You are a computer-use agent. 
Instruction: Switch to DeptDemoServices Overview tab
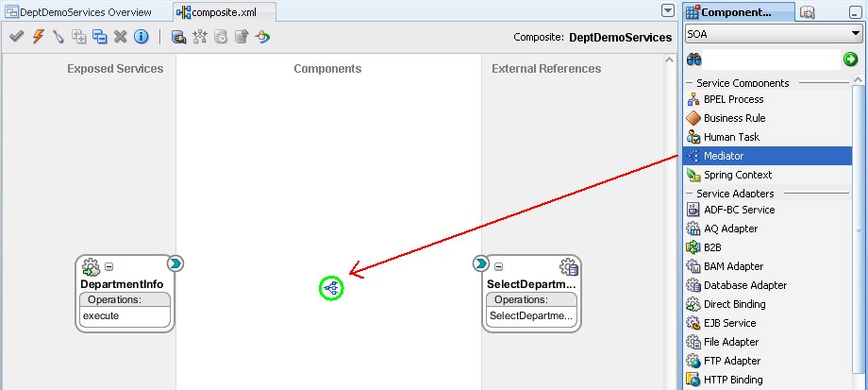click(79, 11)
